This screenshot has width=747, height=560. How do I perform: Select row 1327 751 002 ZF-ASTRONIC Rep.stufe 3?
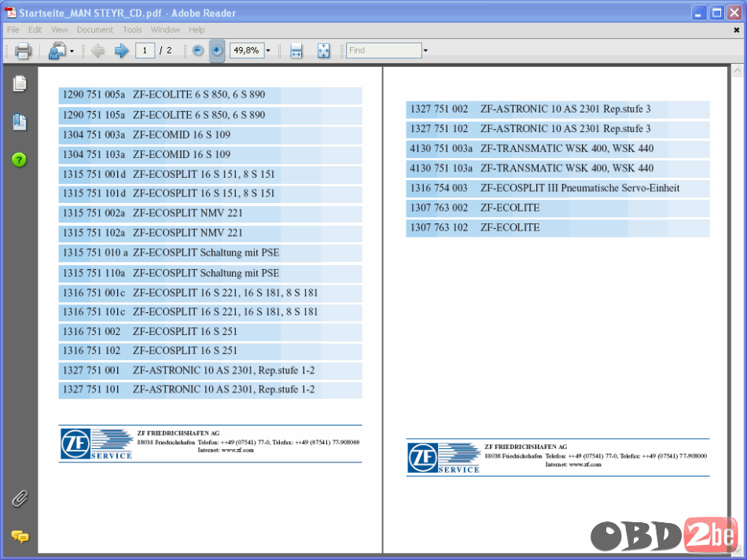(x=557, y=109)
